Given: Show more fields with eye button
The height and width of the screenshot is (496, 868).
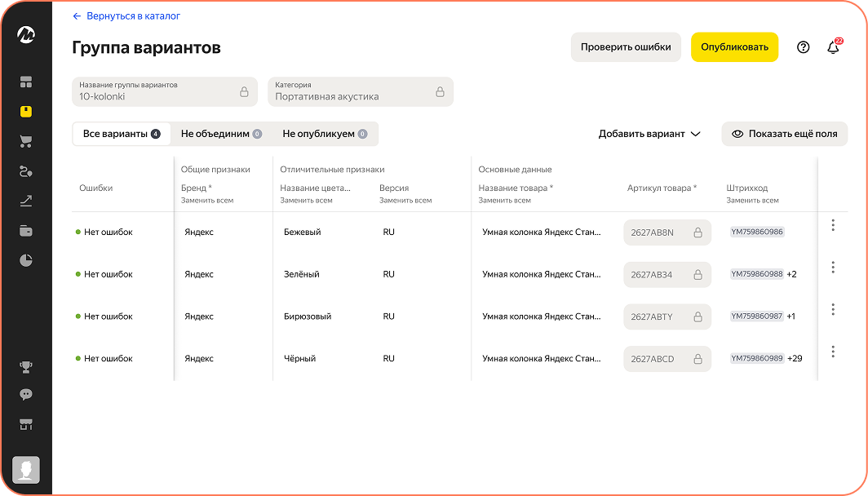Looking at the screenshot, I should [785, 134].
